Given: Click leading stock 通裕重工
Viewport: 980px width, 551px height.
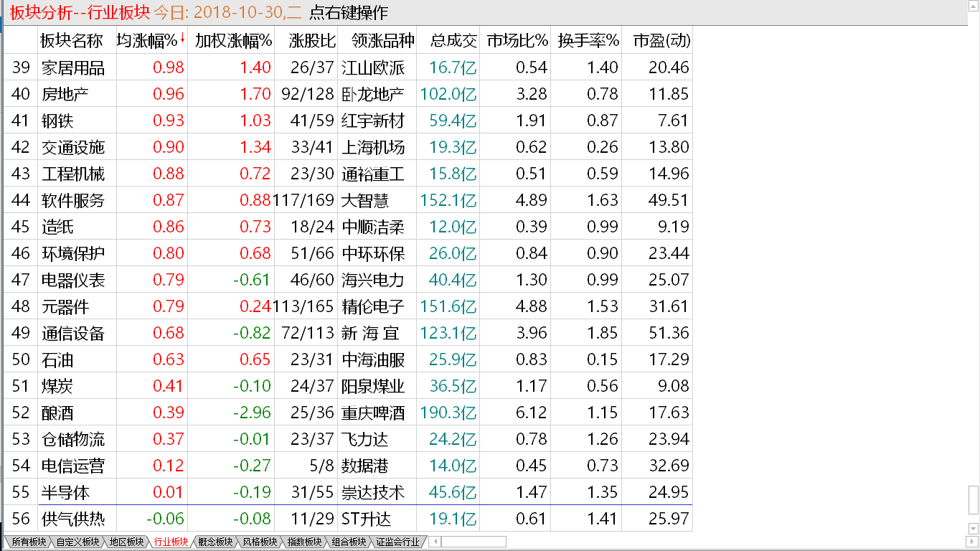Looking at the screenshot, I should 373,174.
